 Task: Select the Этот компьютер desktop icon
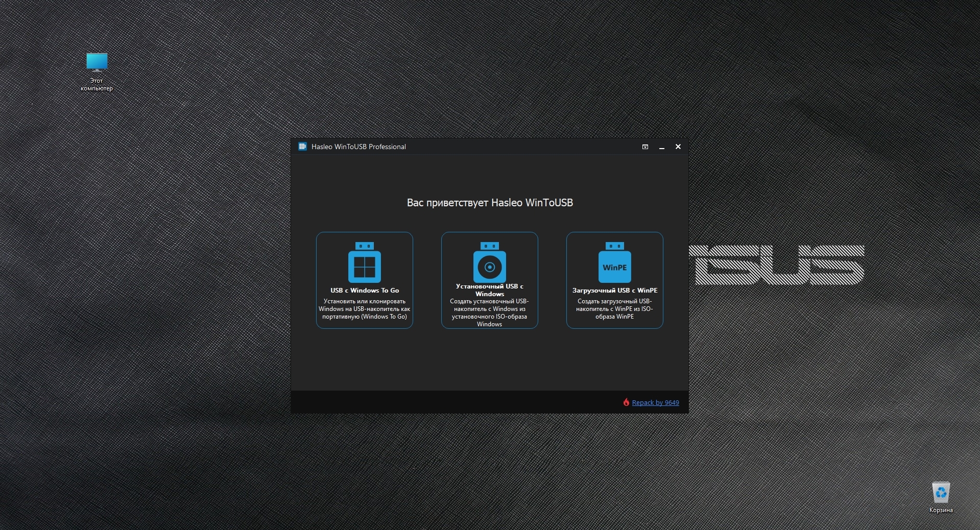pos(97,72)
